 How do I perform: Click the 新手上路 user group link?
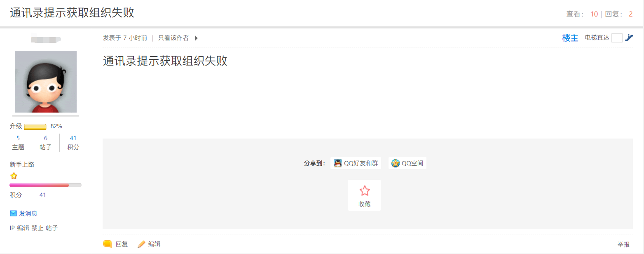22,165
